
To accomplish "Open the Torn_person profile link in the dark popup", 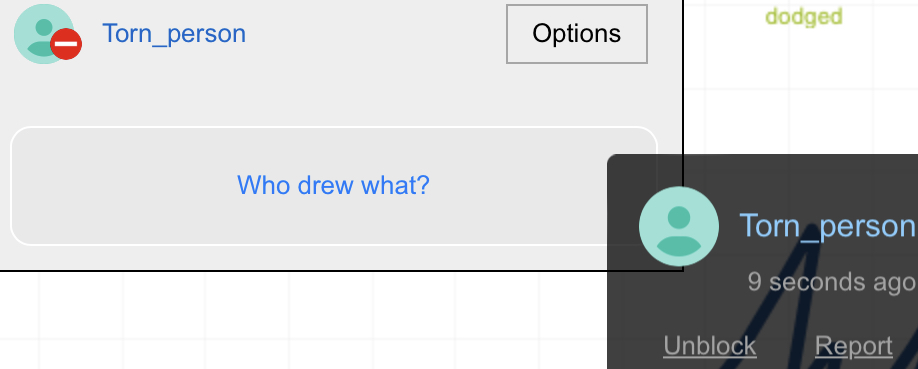I will pos(827,226).
